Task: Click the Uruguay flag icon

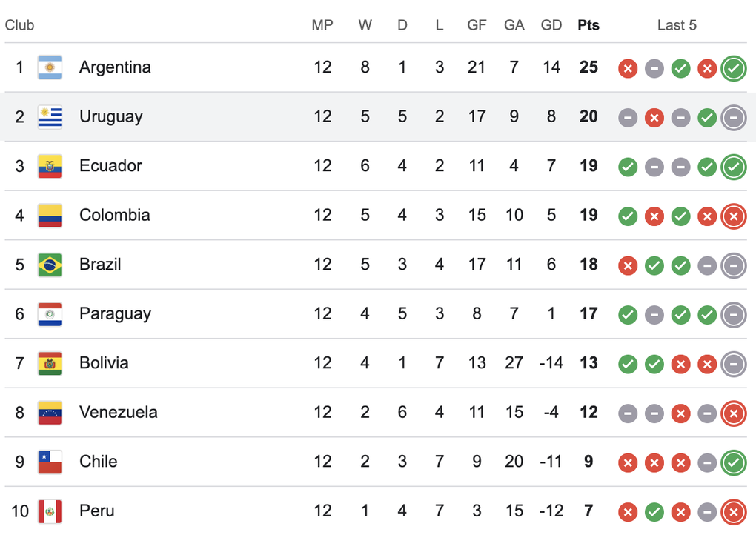Action: [50, 116]
